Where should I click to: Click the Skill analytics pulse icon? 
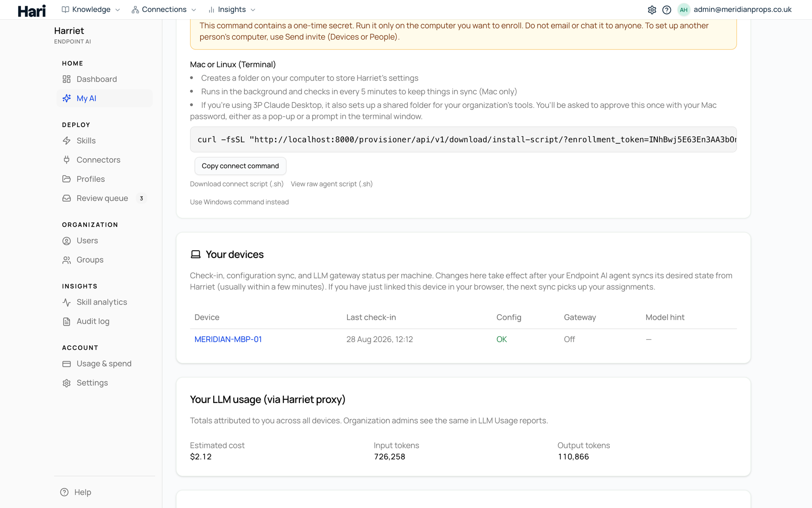tap(67, 302)
